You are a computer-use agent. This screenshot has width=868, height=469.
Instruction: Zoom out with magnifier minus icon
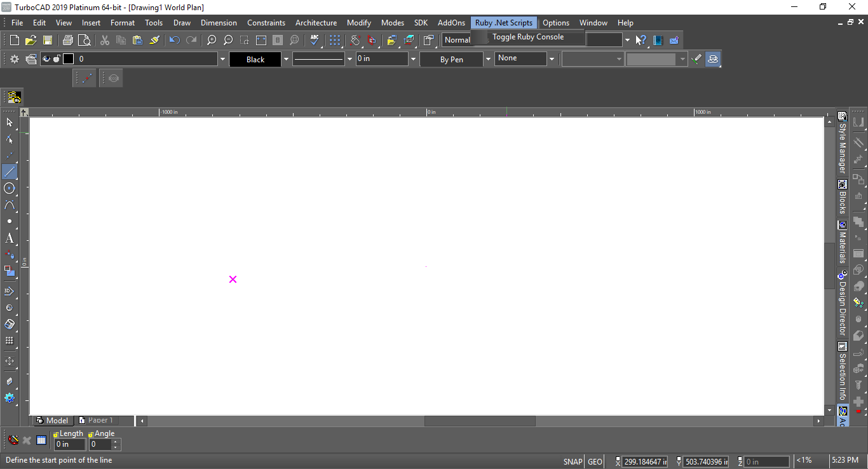(x=228, y=40)
